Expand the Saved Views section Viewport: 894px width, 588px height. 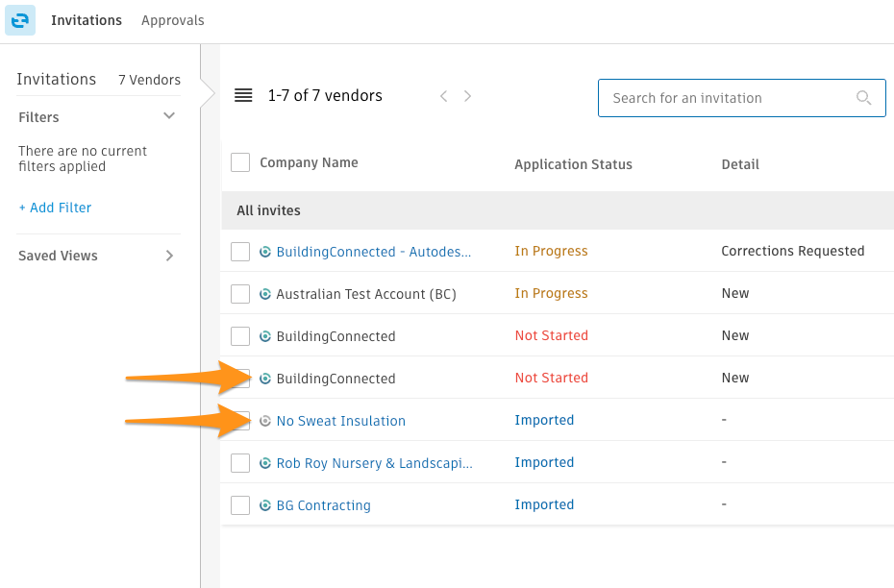click(x=169, y=256)
